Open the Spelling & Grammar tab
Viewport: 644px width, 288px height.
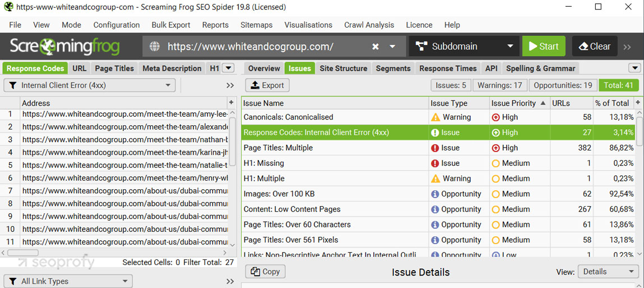[x=540, y=68]
